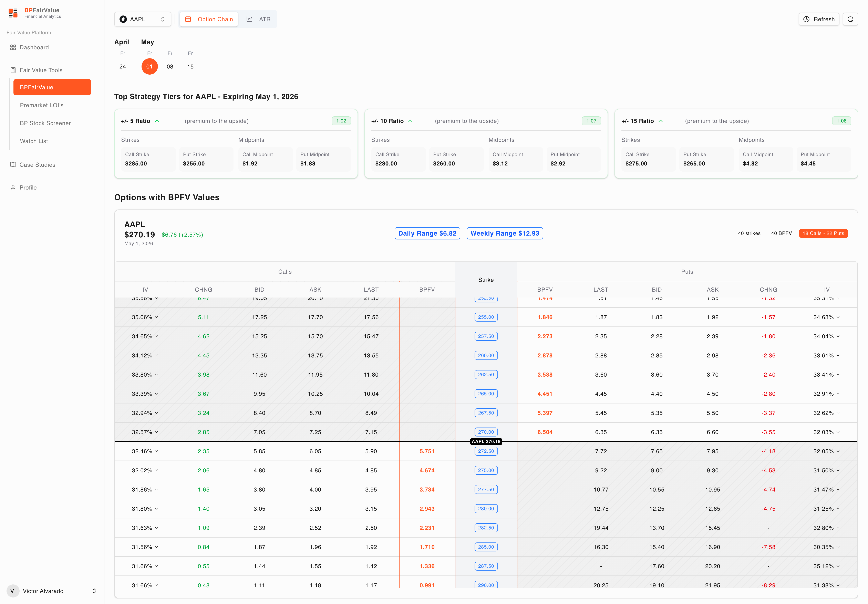Click the 1.02 ratio badge
This screenshot has width=868, height=604.
(341, 121)
